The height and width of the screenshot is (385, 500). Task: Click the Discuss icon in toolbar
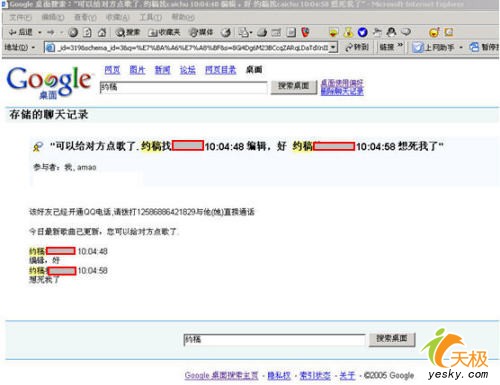pyautogui.click(x=291, y=32)
